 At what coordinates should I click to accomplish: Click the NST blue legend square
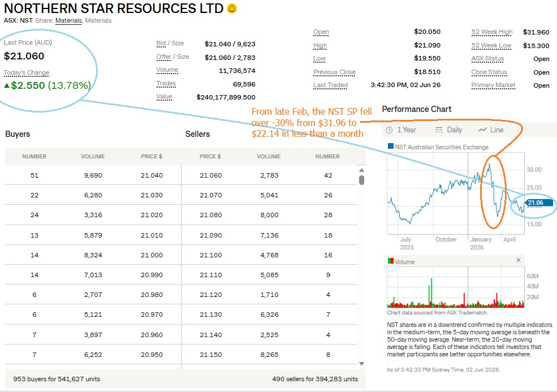click(x=391, y=146)
